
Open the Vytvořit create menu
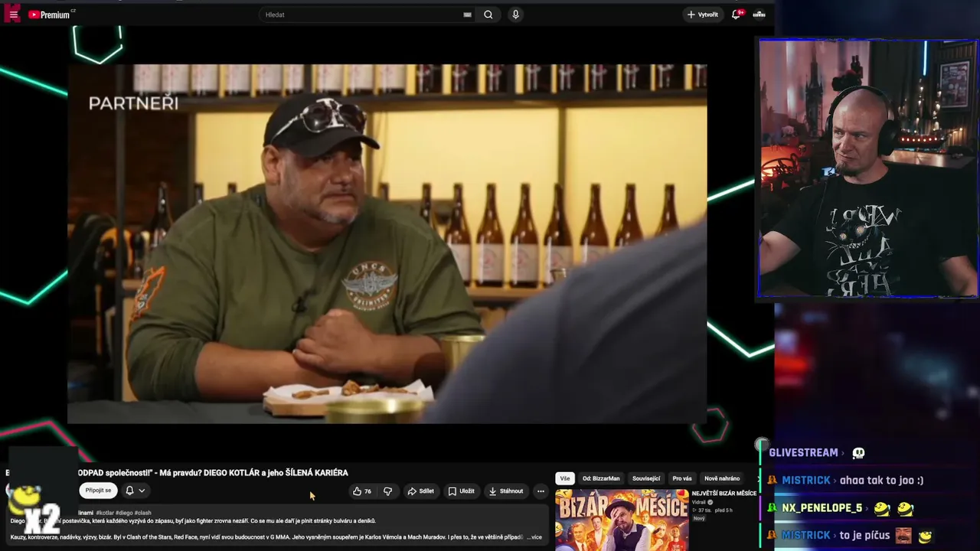pos(702,15)
